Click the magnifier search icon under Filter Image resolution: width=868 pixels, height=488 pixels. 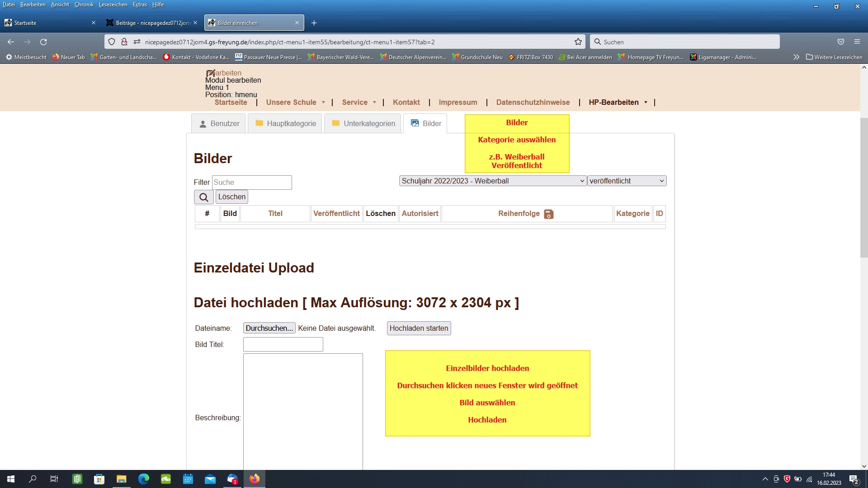click(x=203, y=197)
